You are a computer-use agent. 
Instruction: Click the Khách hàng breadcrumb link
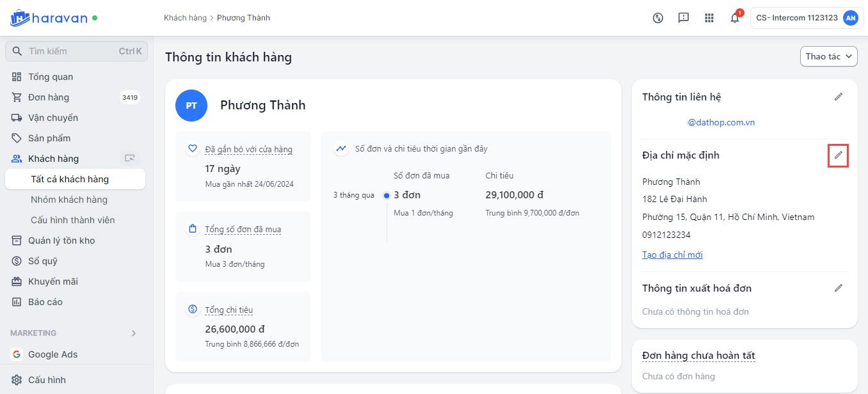185,18
